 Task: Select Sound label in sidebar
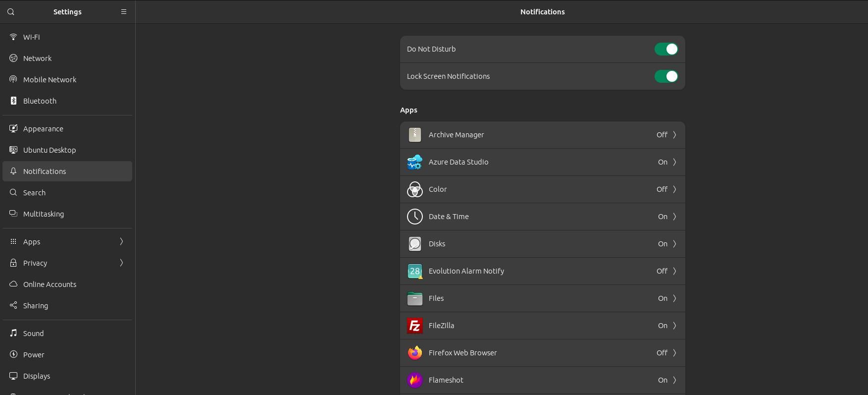33,334
